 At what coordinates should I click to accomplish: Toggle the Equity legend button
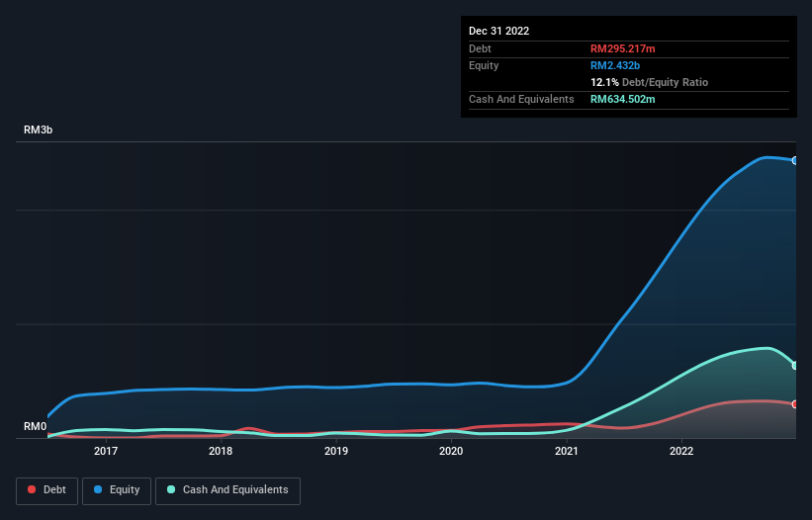(x=117, y=490)
